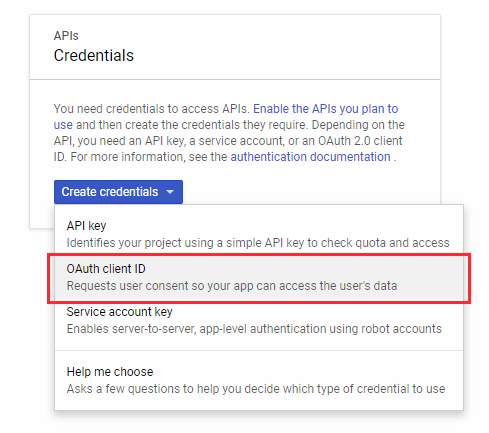This screenshot has width=489, height=433.
Task: Click the Create credentials dropdown arrow
Action: coord(170,192)
